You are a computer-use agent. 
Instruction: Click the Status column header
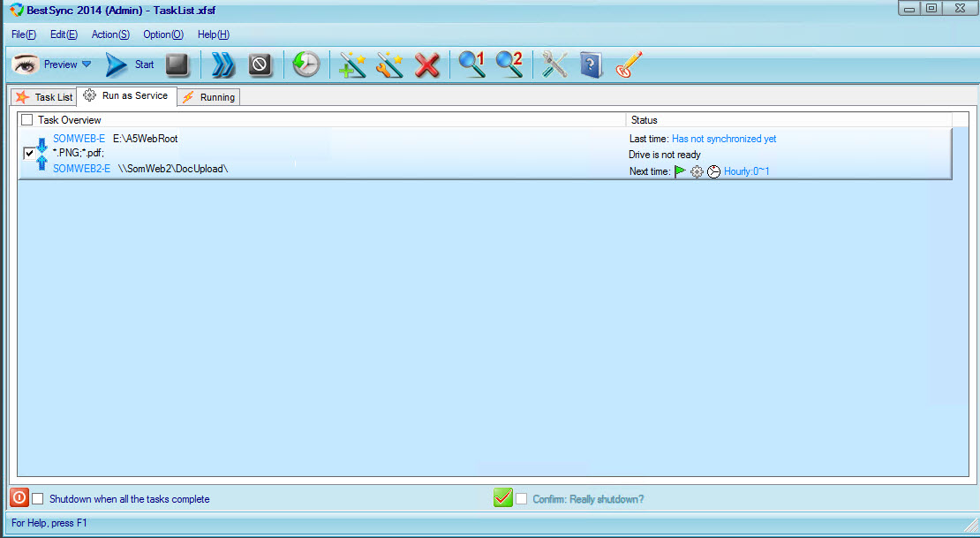click(x=788, y=119)
